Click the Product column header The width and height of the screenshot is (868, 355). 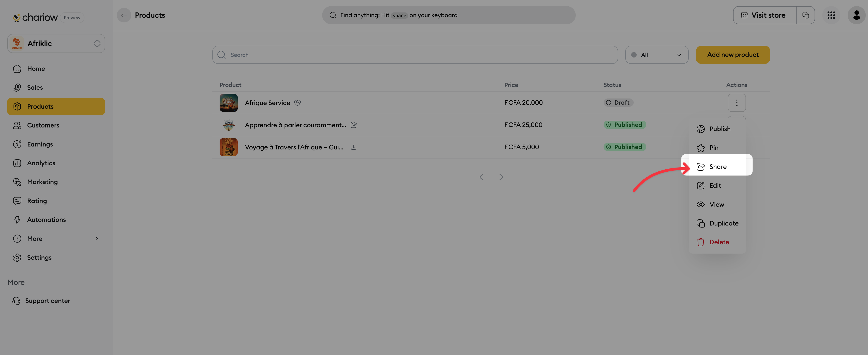[x=230, y=85]
